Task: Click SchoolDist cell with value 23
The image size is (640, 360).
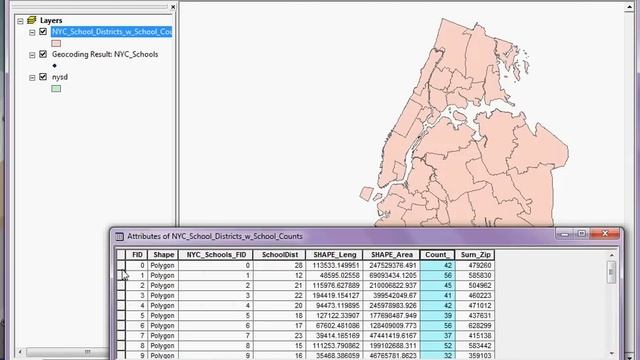Action: (279, 336)
